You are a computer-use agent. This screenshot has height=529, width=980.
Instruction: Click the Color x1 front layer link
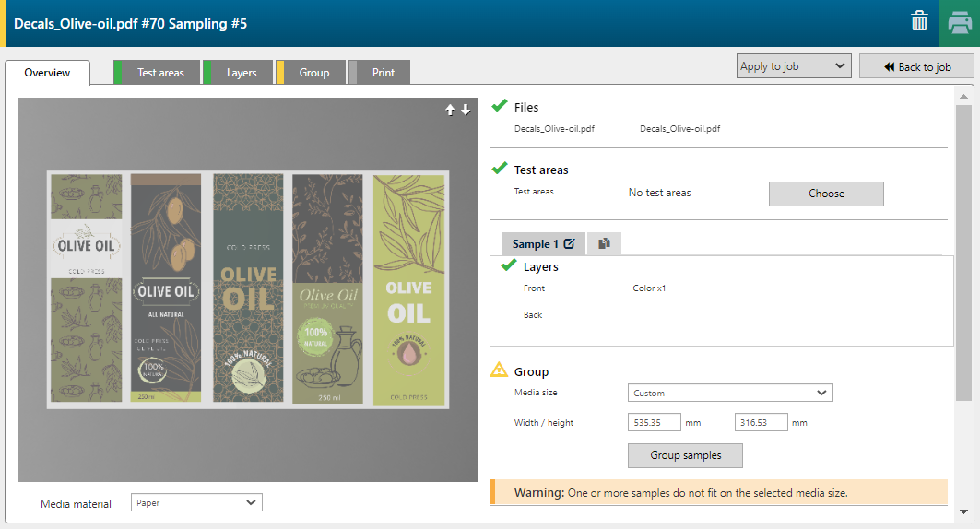[649, 288]
